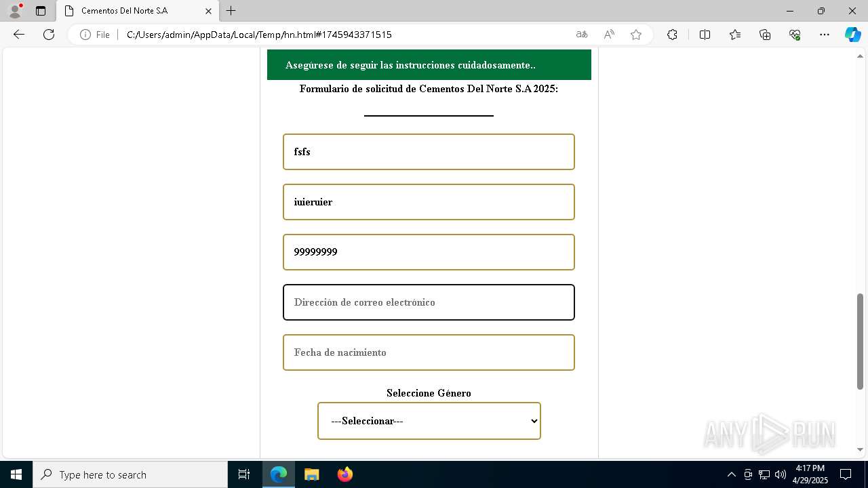
Task: Open the Collections icon
Action: (x=765, y=35)
